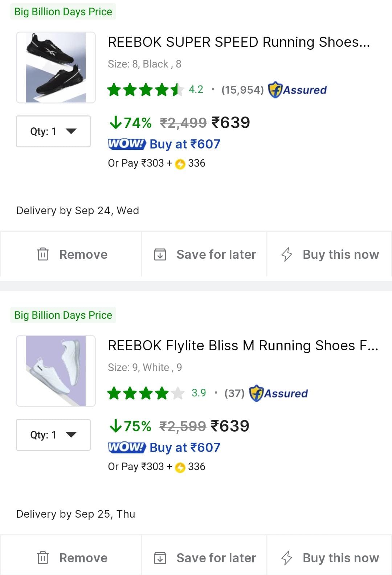Click trash icon for Flylite Bliss shoes
Viewport: 392px width, 575px height.
click(43, 558)
